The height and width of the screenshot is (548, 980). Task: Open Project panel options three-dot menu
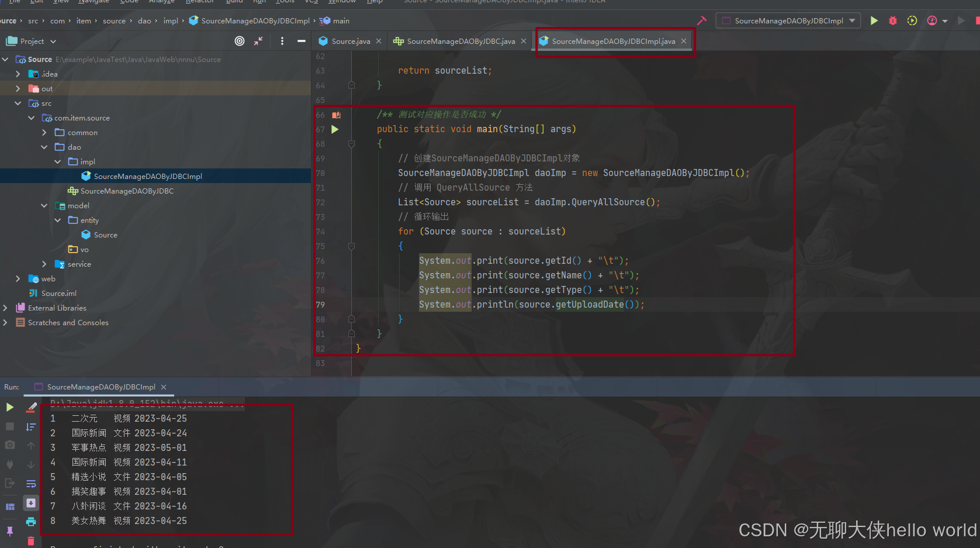[282, 41]
